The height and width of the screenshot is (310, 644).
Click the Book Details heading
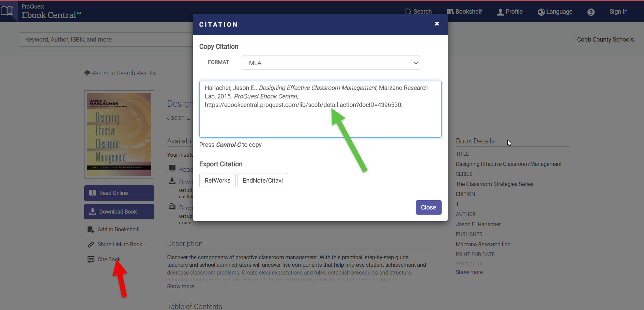tap(475, 141)
